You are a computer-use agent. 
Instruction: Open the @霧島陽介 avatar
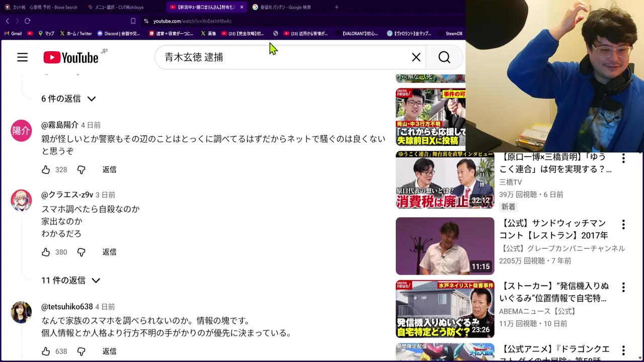(21, 131)
